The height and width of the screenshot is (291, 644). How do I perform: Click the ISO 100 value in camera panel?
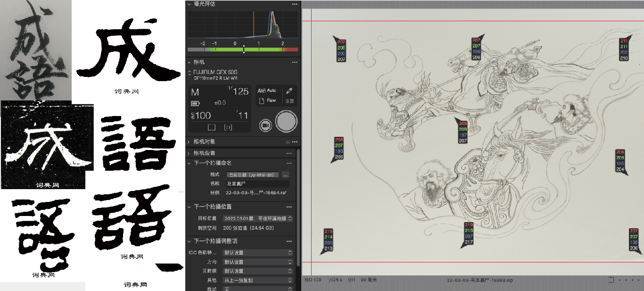pos(200,116)
